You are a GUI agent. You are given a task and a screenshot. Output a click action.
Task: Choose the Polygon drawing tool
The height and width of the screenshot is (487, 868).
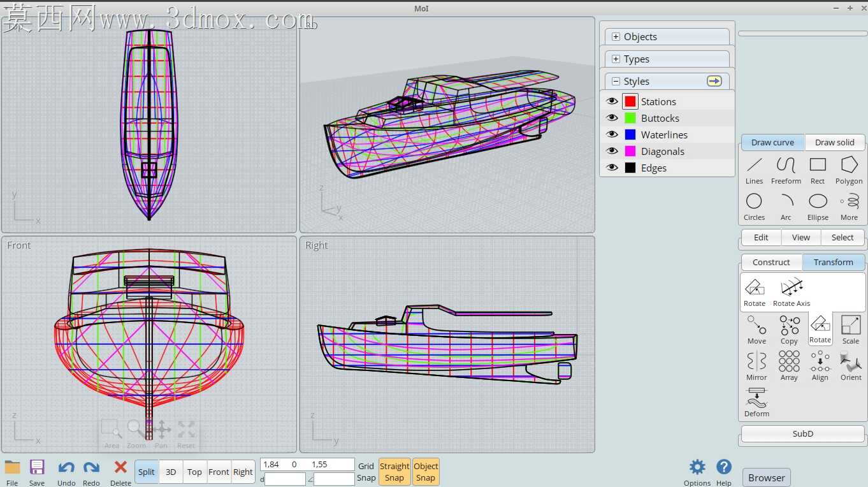pos(849,170)
